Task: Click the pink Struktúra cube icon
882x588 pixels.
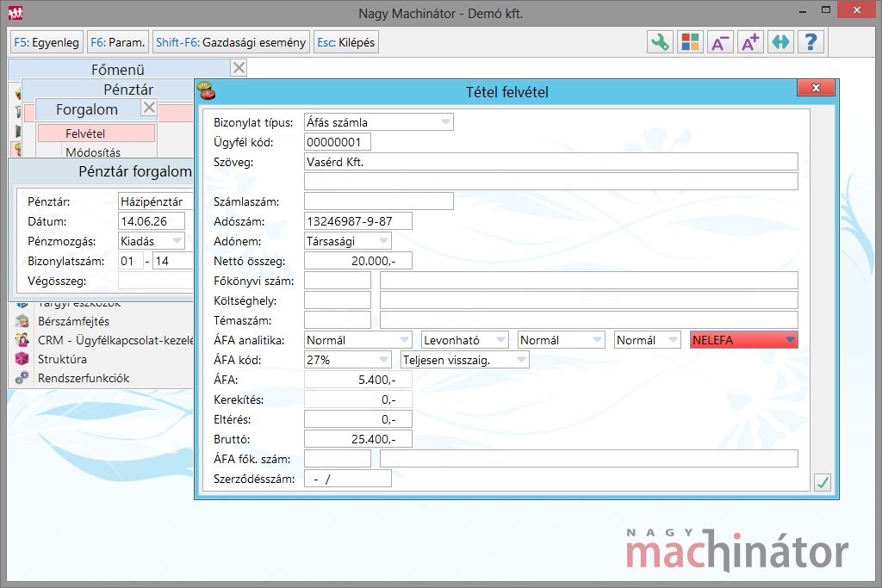Action: (x=22, y=359)
